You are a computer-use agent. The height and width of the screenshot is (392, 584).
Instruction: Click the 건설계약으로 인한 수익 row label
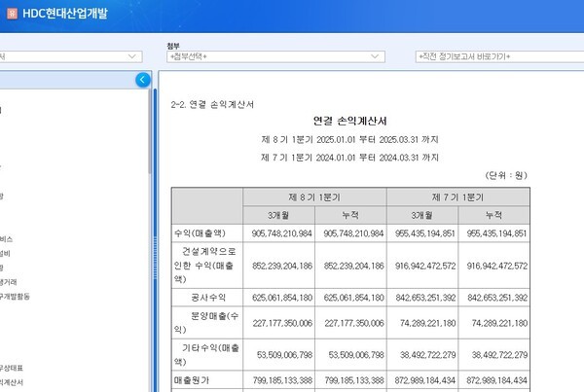(204, 266)
